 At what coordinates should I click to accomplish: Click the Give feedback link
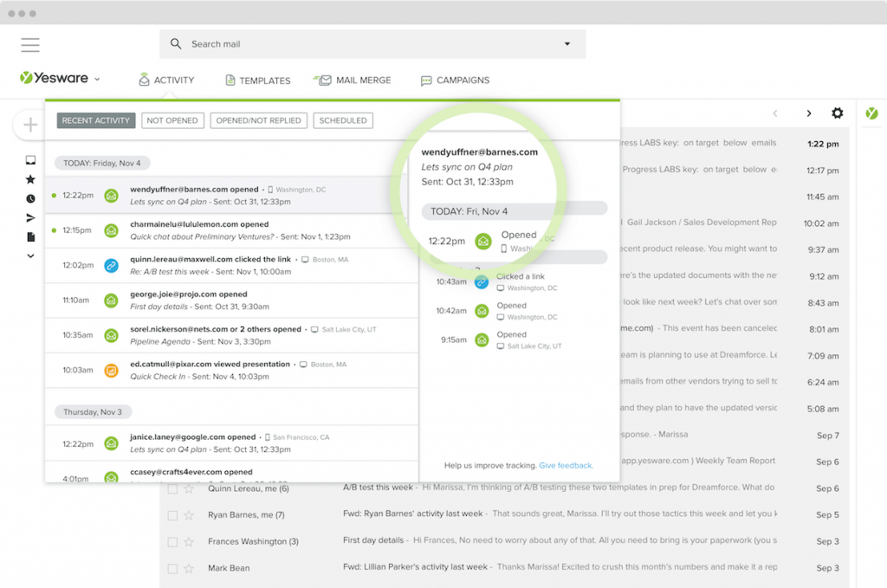pos(566,465)
